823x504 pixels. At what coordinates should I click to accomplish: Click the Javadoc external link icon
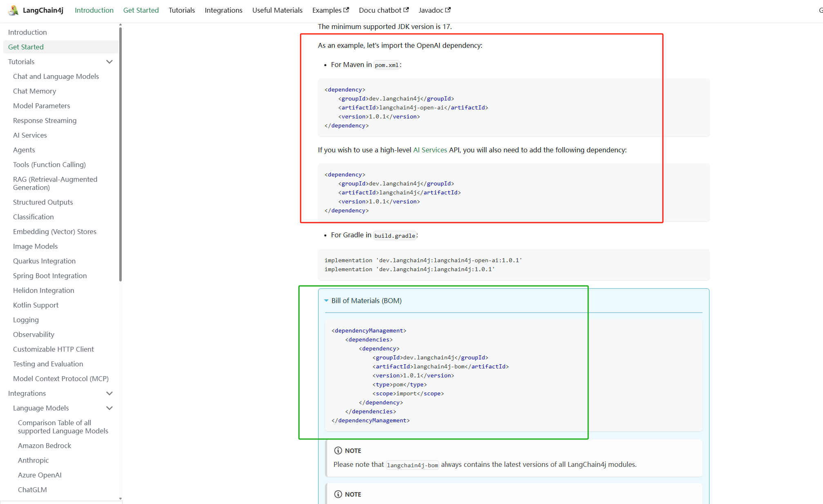pos(448,10)
